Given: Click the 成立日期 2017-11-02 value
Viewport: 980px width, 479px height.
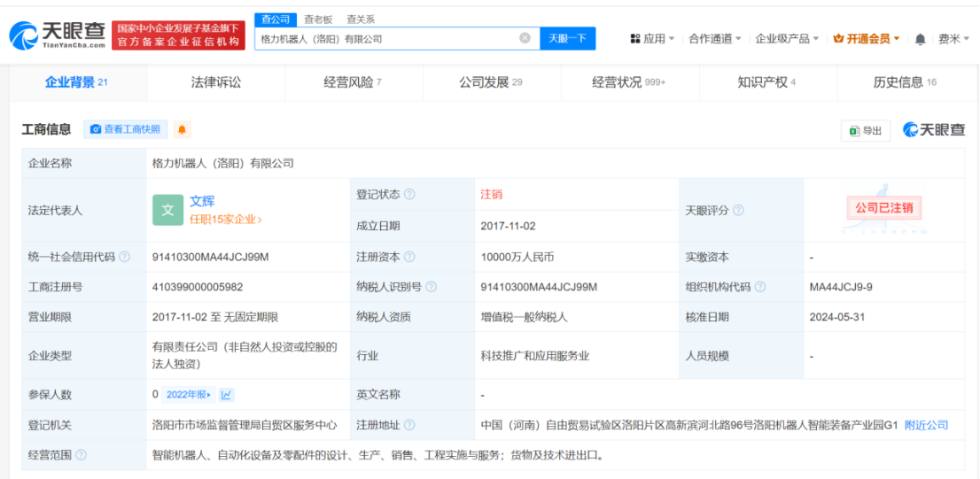Looking at the screenshot, I should pos(508,226).
